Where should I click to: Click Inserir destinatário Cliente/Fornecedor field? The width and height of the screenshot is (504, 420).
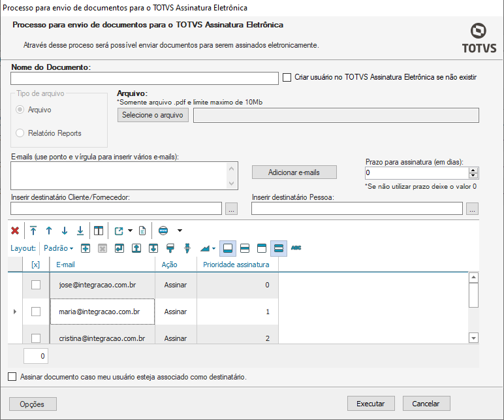click(x=116, y=209)
